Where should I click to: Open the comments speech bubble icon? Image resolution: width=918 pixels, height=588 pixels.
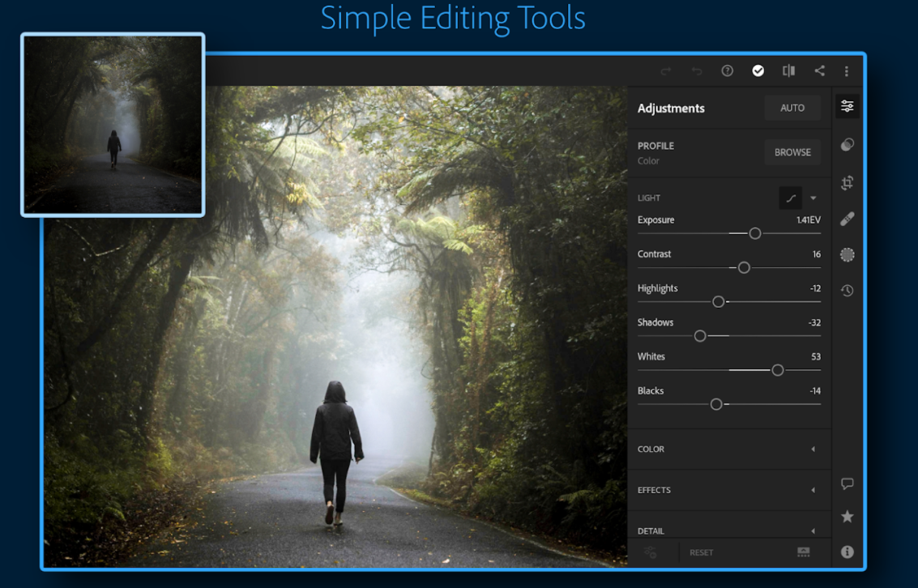tap(847, 484)
